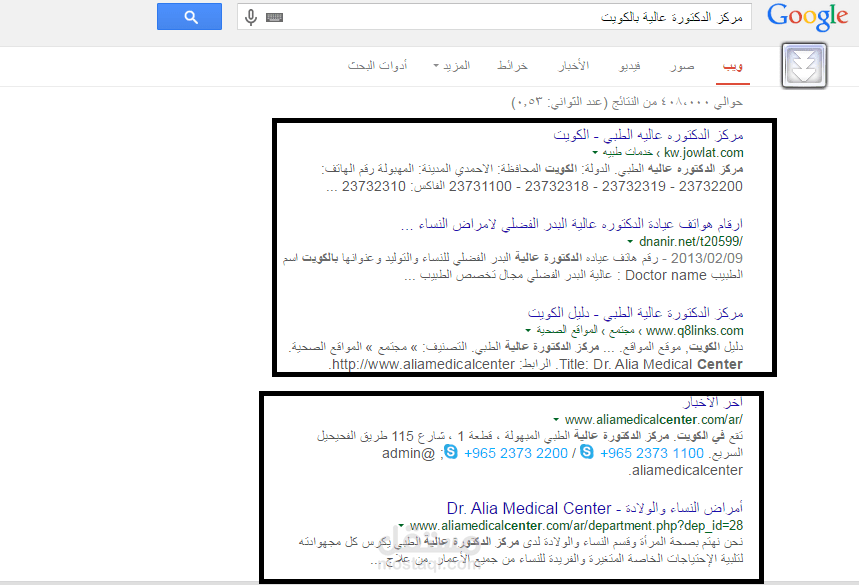
Task: Call phone link +965 2373 2200
Action: tap(516, 454)
